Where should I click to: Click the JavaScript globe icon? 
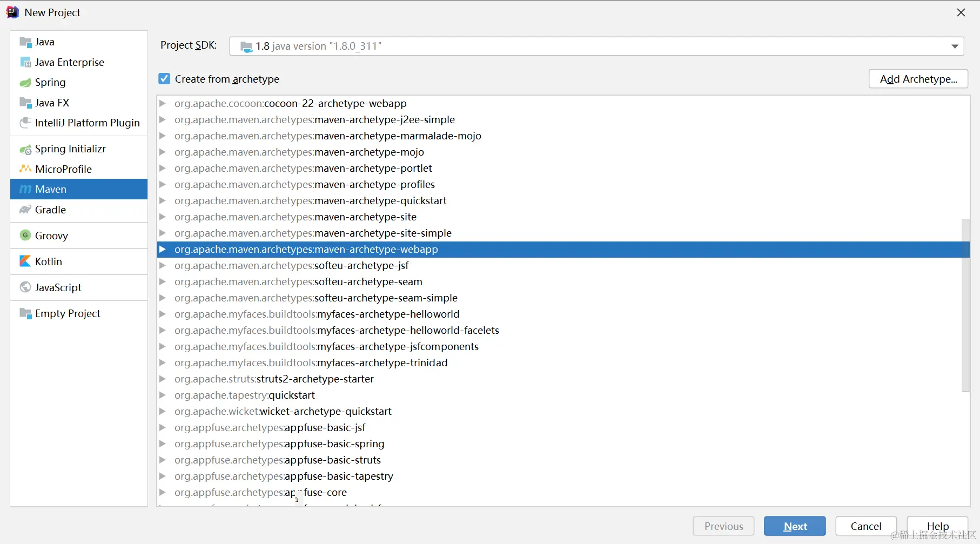25,287
